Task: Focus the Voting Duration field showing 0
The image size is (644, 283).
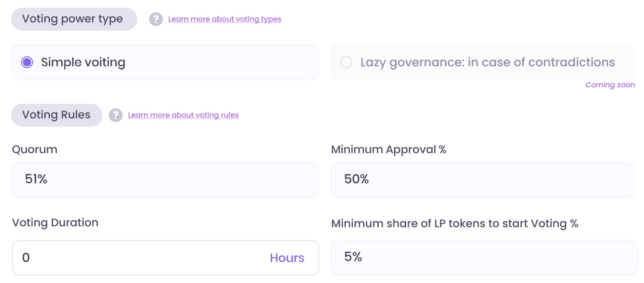Action: [137, 258]
